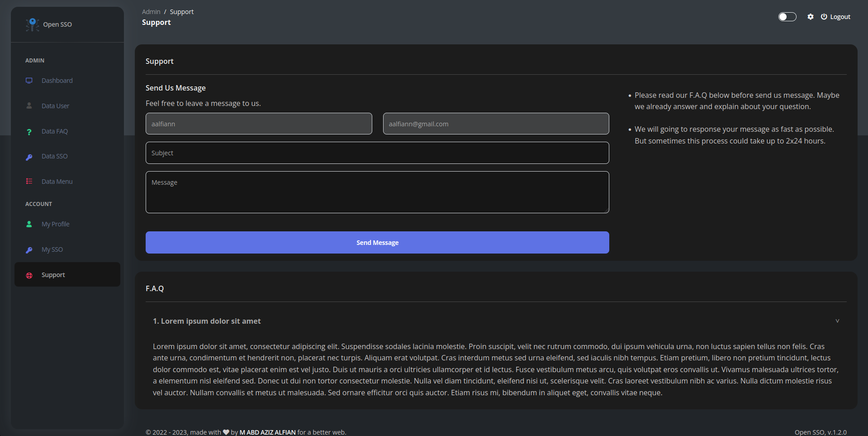Image resolution: width=868 pixels, height=436 pixels.
Task: Toggle the dark mode switch
Action: point(787,16)
